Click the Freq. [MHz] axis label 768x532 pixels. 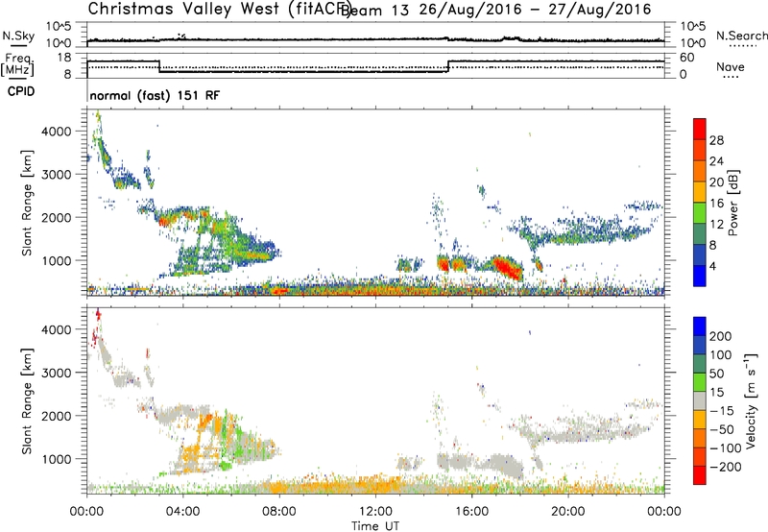pyautogui.click(x=17, y=64)
